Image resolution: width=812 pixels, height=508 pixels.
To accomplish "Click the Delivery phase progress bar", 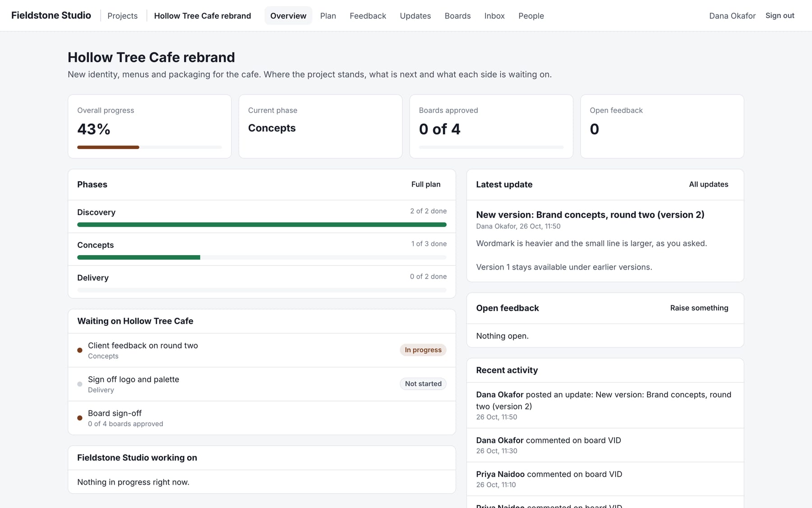I will tap(262, 290).
